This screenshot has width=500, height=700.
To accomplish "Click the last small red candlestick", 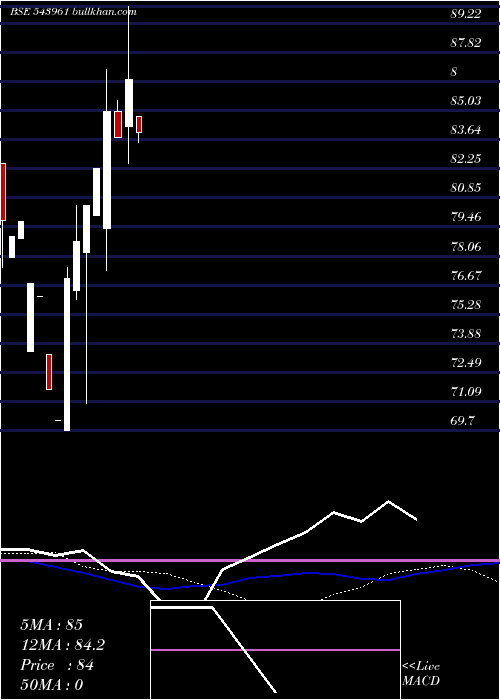I will coord(139,125).
